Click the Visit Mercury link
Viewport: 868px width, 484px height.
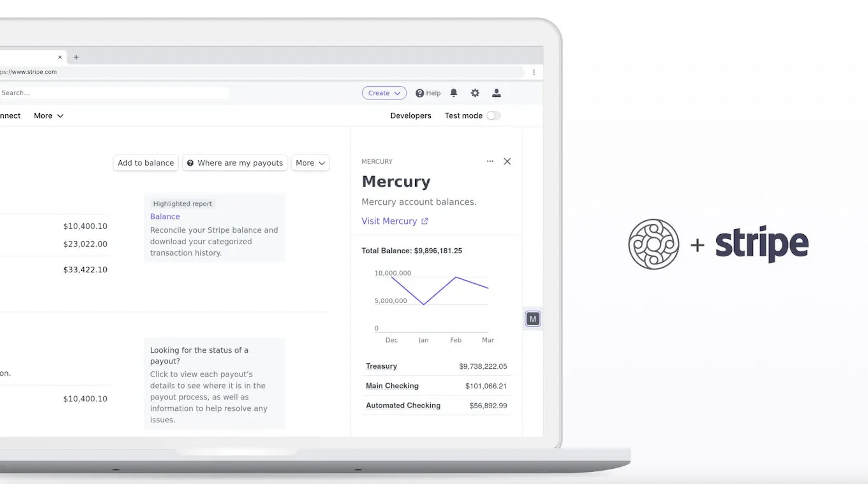pos(394,221)
